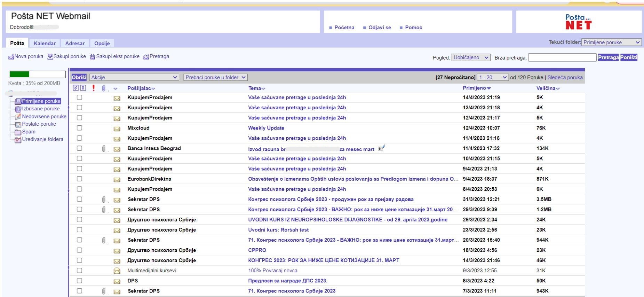Check the box for the 18/3/2023 CPPRO message
The image size is (644, 297).
point(79,250)
